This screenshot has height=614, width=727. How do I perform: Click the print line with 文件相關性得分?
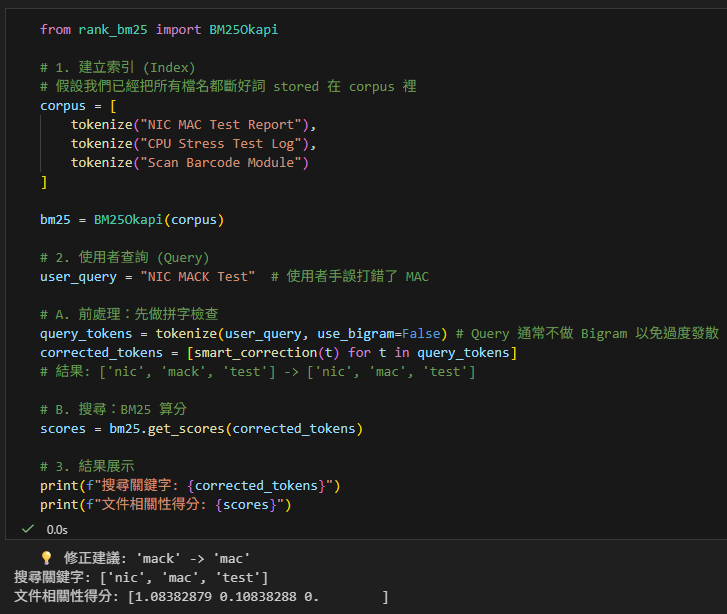[x=166, y=505]
